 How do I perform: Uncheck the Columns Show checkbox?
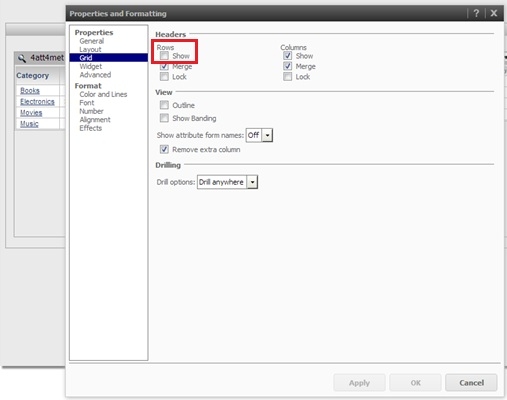(287, 56)
